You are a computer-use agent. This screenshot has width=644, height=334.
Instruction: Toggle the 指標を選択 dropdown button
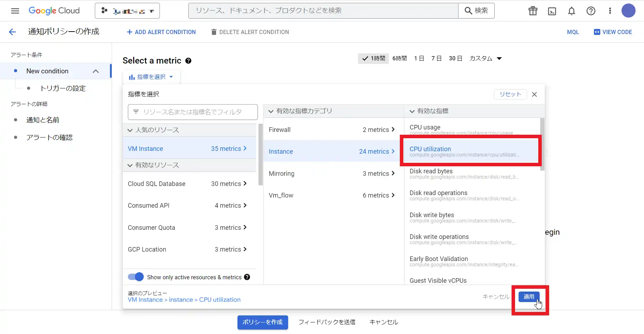(151, 77)
